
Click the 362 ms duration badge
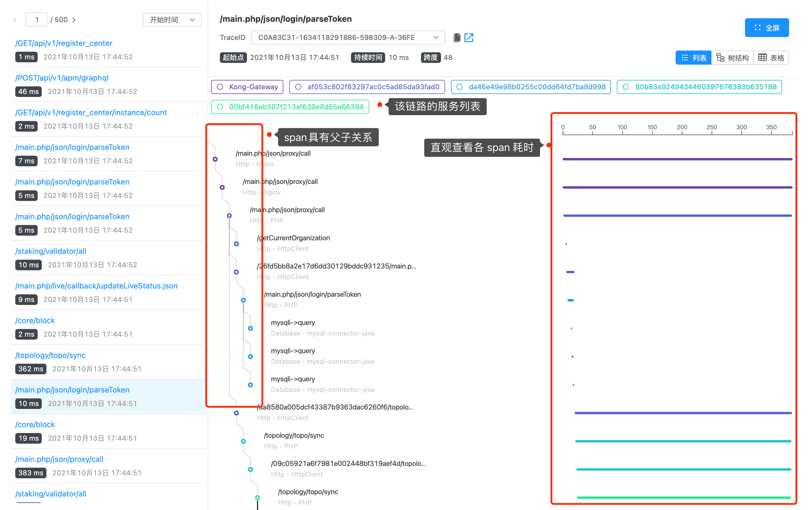tap(31, 369)
